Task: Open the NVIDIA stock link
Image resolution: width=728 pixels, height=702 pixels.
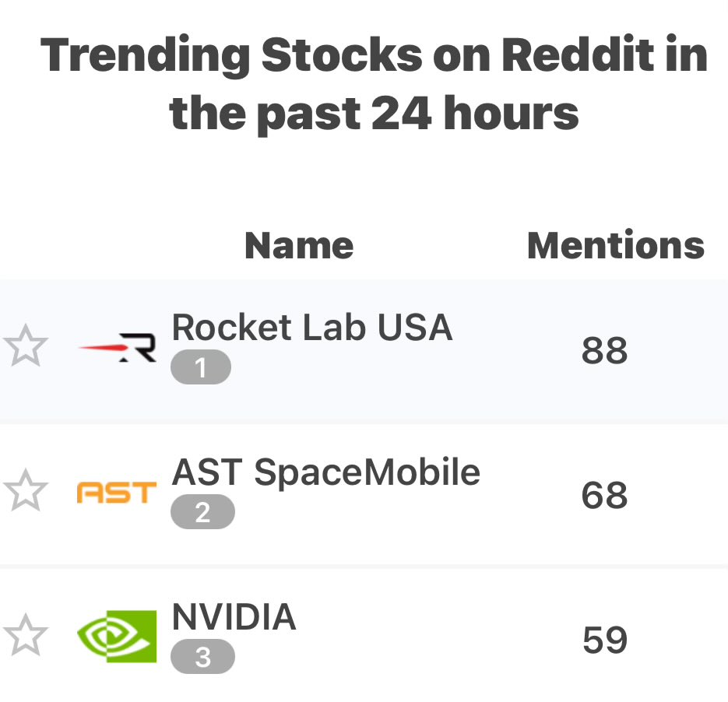Action: click(234, 617)
